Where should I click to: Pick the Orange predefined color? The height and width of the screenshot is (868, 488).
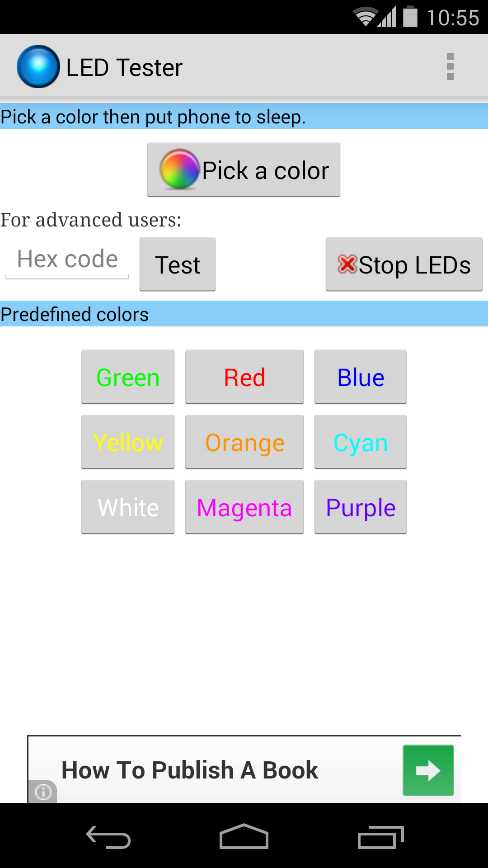tap(244, 442)
